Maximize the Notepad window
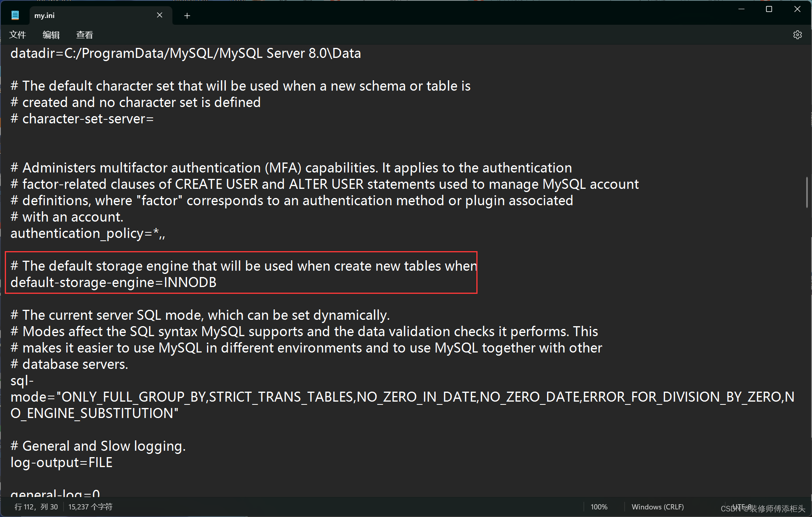 [x=769, y=9]
